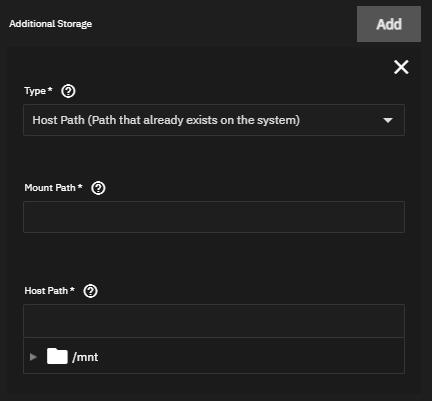Viewport: 432px width, 401px height.
Task: Click the Add button for Additional Storage
Action: click(x=389, y=24)
